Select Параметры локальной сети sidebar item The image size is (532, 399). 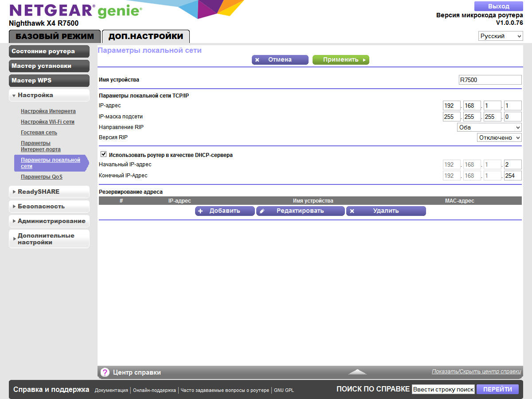tap(51, 163)
